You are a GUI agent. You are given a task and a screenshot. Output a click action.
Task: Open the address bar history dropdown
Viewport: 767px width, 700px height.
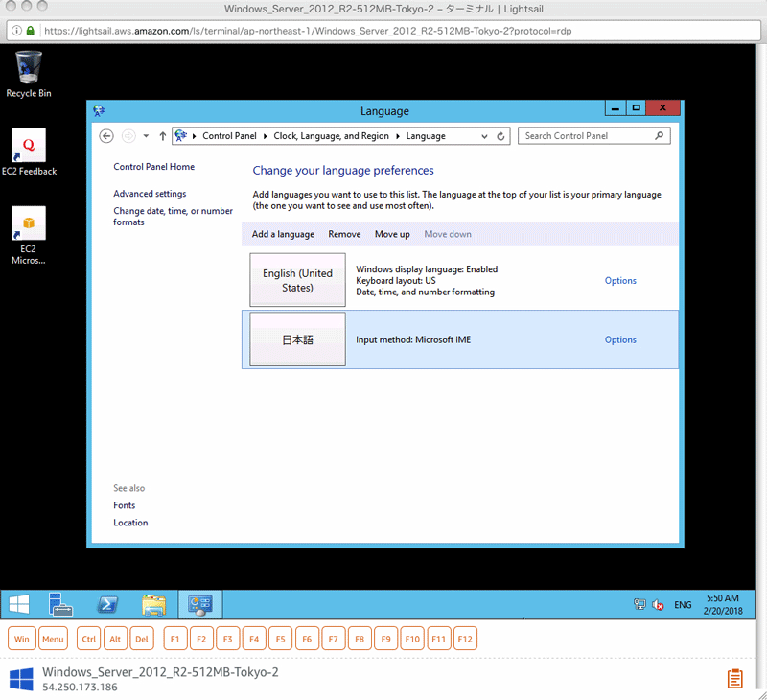coord(484,136)
